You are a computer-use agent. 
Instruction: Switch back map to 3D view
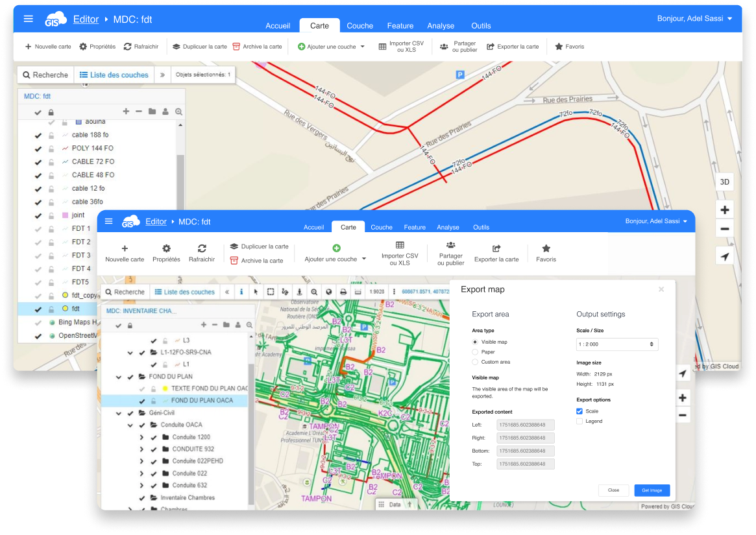point(725,182)
